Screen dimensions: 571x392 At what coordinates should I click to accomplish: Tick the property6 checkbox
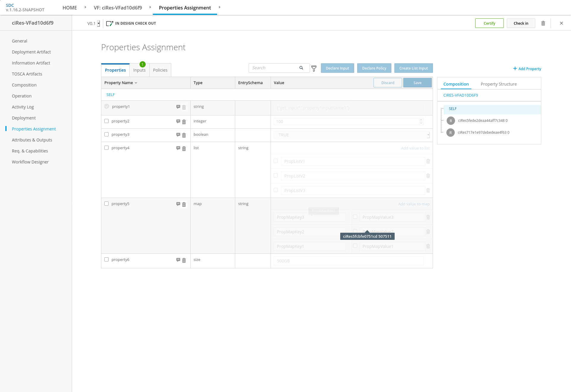click(106, 259)
